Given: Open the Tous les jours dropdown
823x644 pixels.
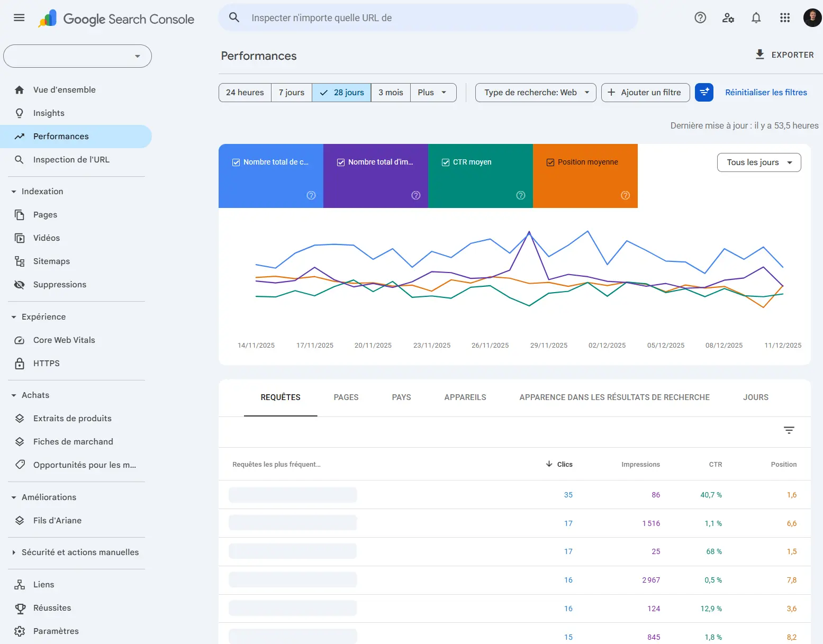Looking at the screenshot, I should 758,162.
